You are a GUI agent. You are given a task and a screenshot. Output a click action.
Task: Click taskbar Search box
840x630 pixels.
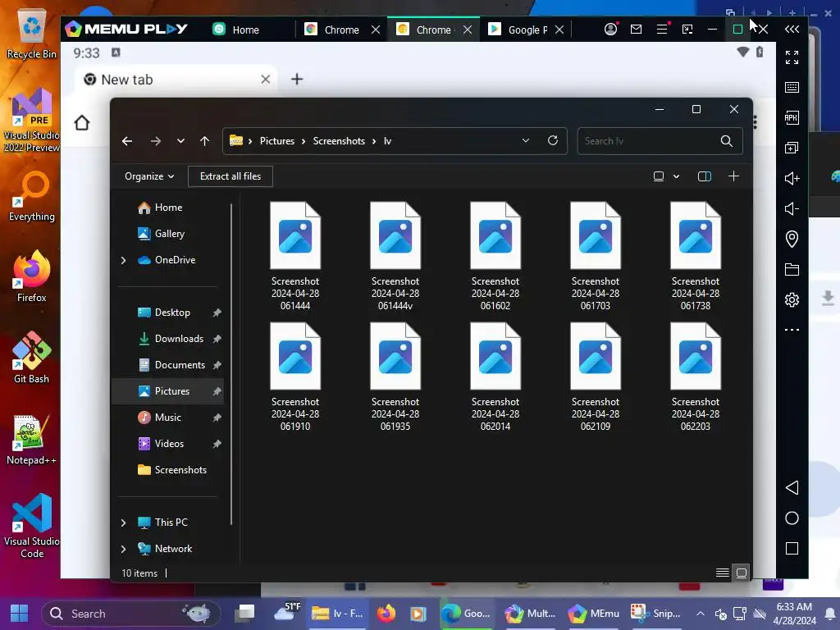[131, 614]
